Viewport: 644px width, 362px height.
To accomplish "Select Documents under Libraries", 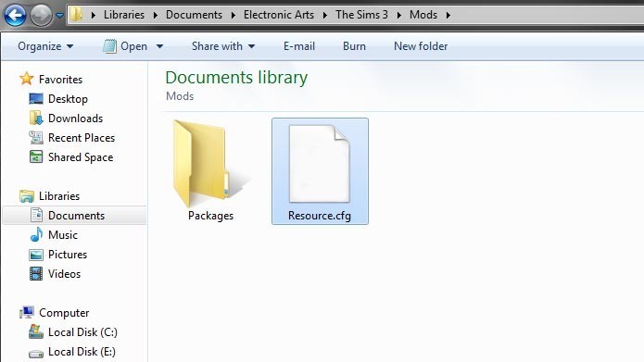I will point(76,216).
